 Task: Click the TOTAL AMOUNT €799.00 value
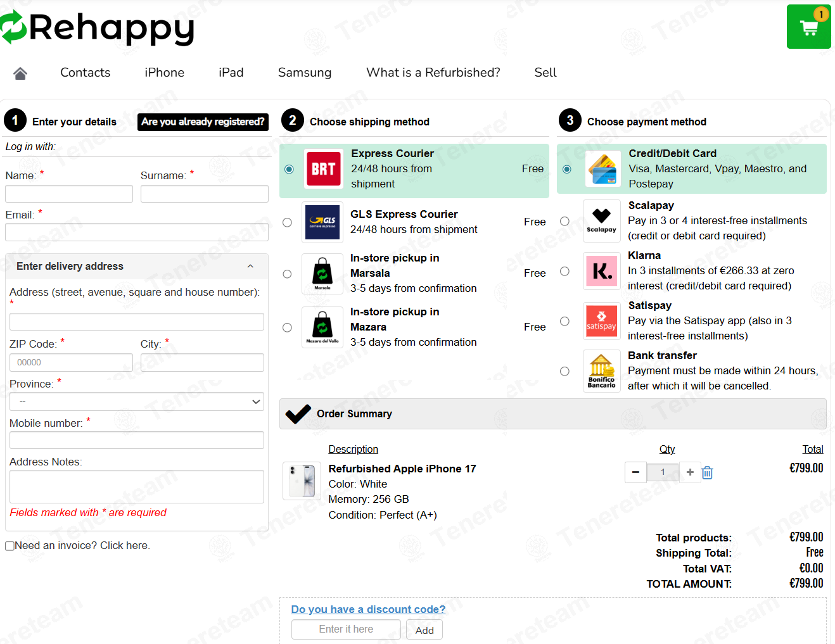click(806, 583)
